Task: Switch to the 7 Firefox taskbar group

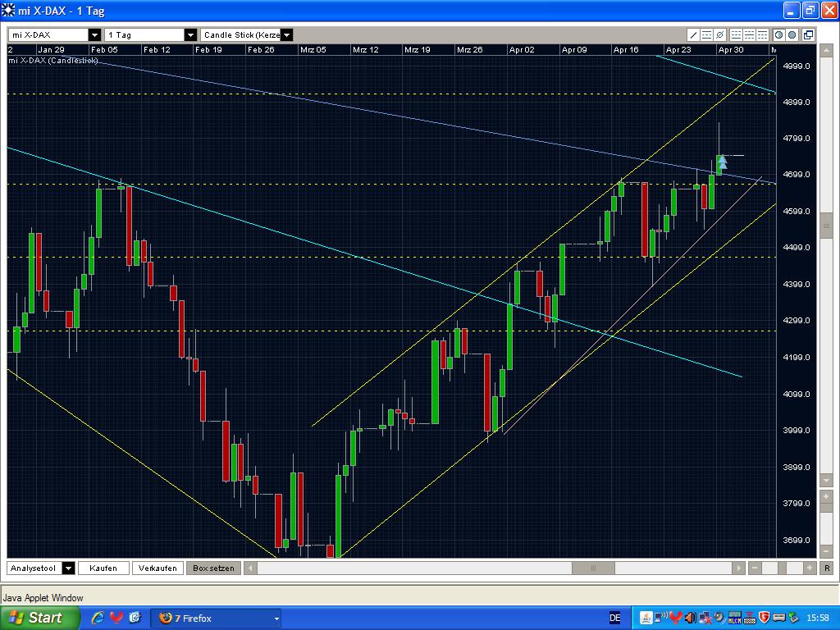Action: pyautogui.click(x=216, y=619)
